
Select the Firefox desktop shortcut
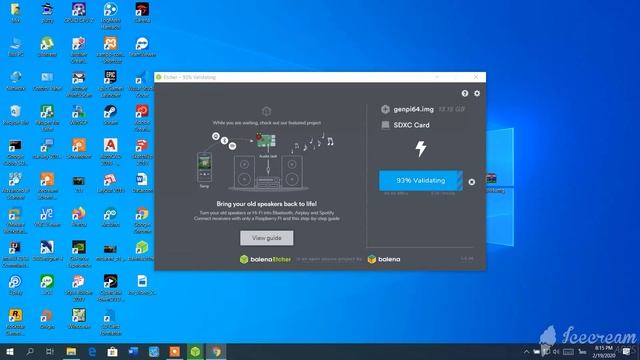(78, 217)
